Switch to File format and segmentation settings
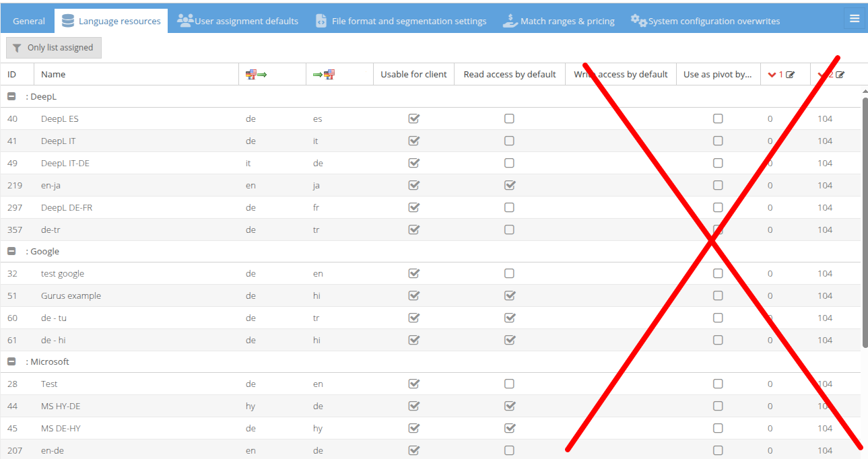The width and height of the screenshot is (868, 459). pos(401,21)
